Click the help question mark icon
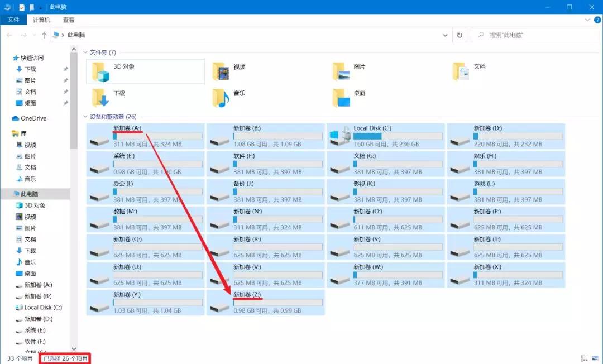 (x=597, y=20)
